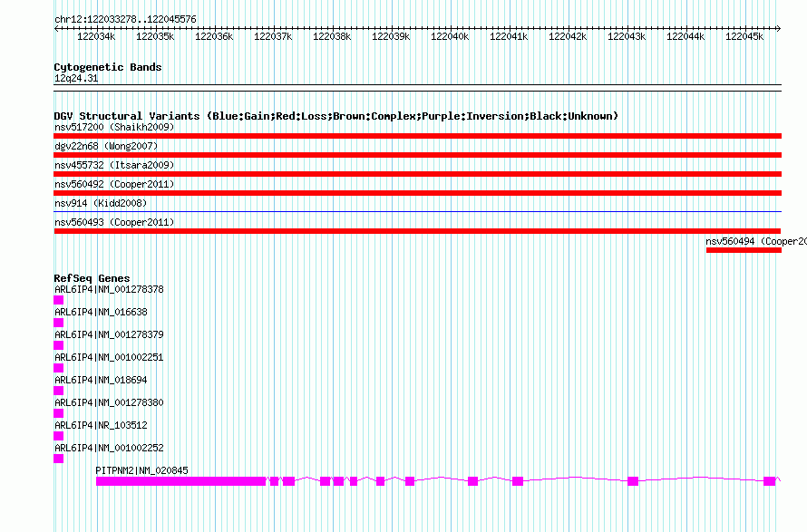This screenshot has width=807, height=532.
Task: Select the magenta exon under NM_001002251
Action: click(59, 368)
